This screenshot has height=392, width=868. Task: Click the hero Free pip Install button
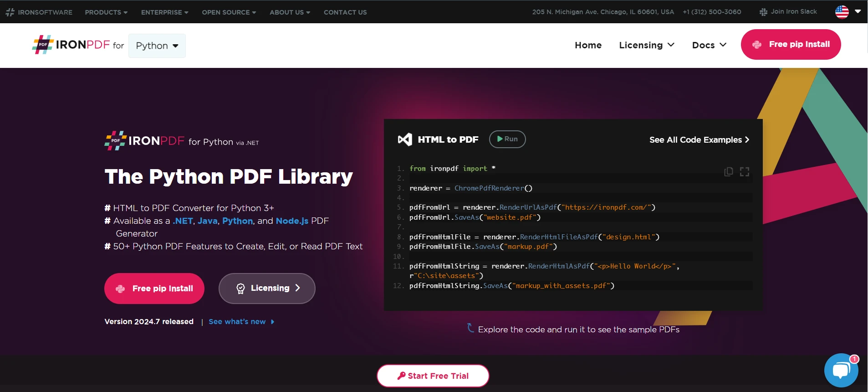[154, 289]
